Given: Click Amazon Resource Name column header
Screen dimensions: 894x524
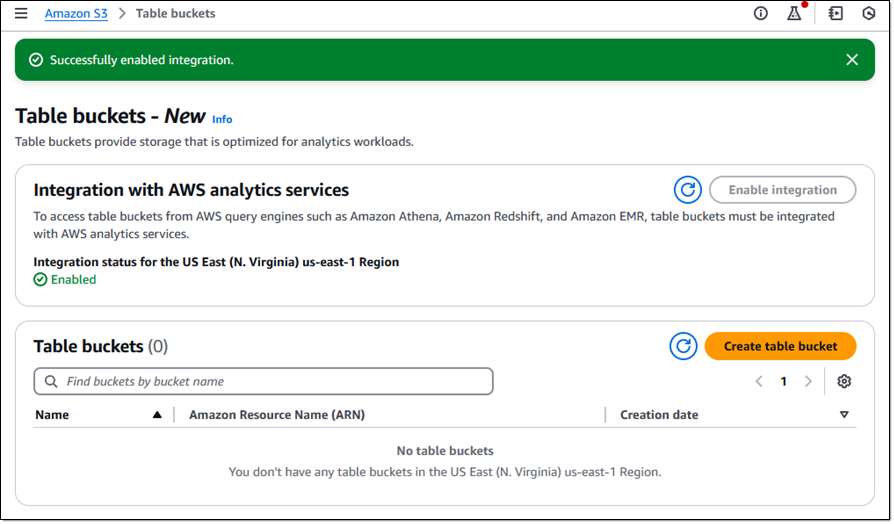Looking at the screenshot, I should tap(277, 415).
